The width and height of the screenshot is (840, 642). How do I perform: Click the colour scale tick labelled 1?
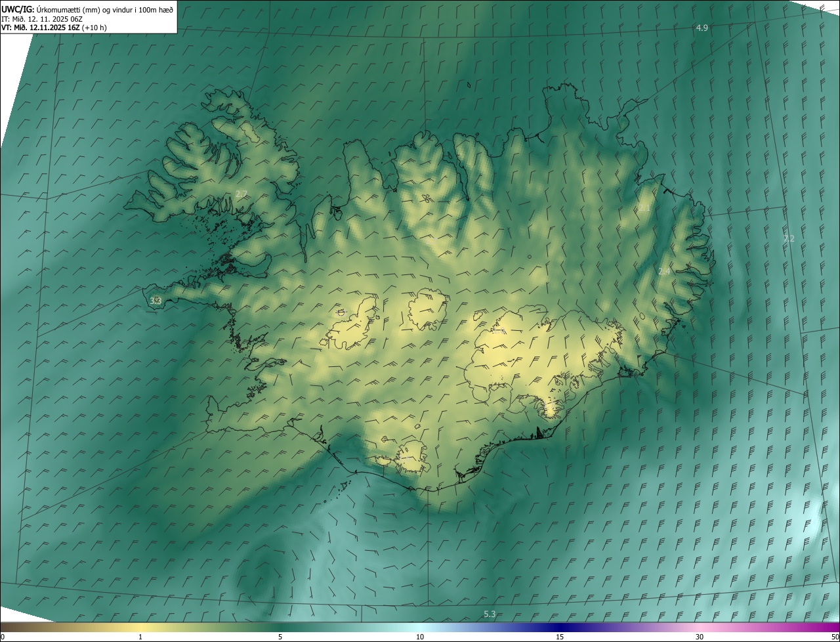[140, 637]
